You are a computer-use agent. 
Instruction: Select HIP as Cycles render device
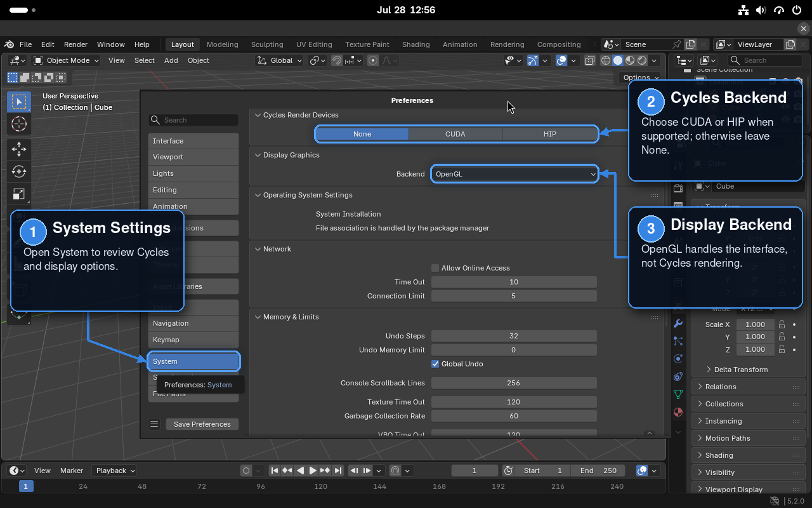[550, 134]
